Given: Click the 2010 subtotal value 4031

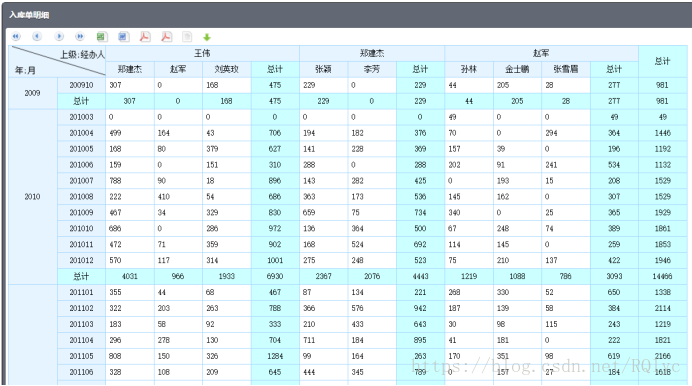Looking at the screenshot, I should [129, 276].
